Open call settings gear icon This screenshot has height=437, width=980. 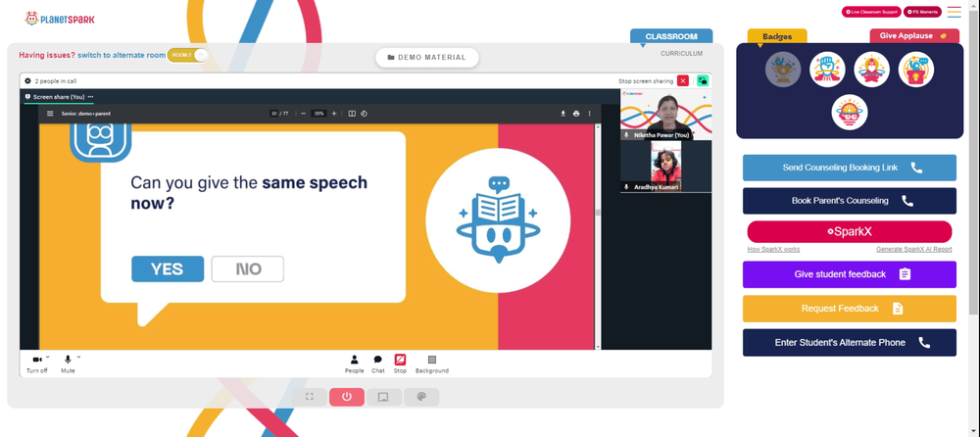(x=27, y=80)
